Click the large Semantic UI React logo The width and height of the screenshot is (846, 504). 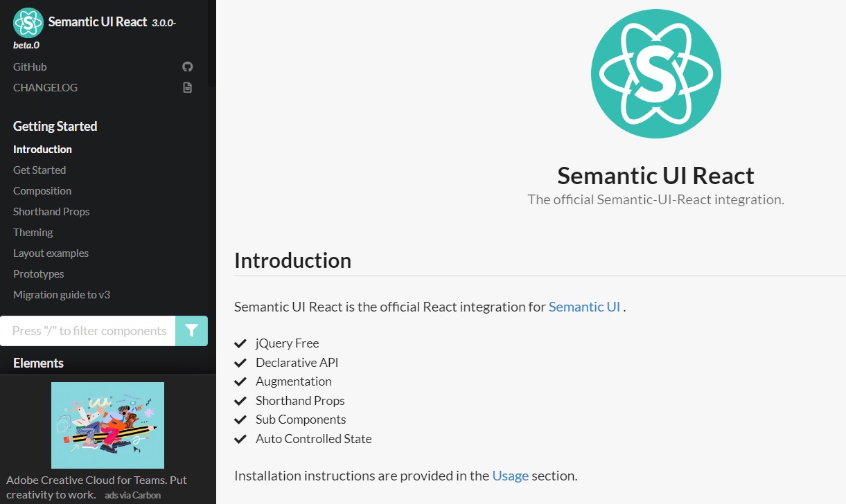655,73
